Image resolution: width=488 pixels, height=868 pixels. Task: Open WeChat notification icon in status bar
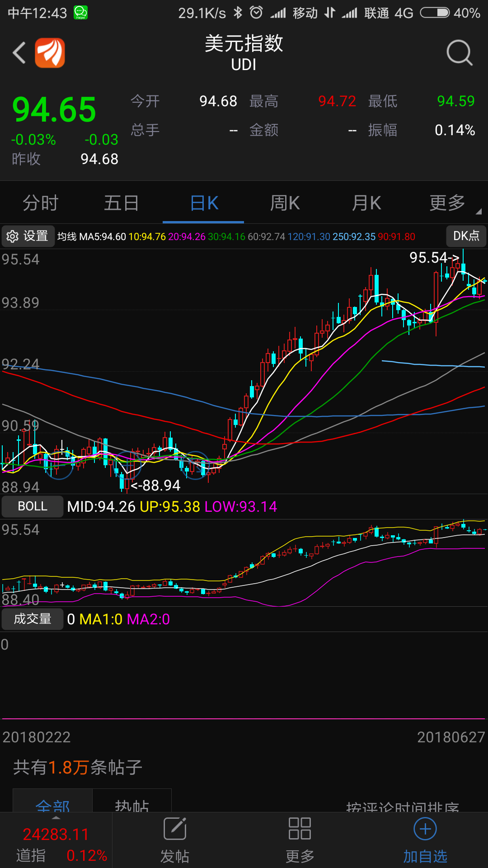80,13
